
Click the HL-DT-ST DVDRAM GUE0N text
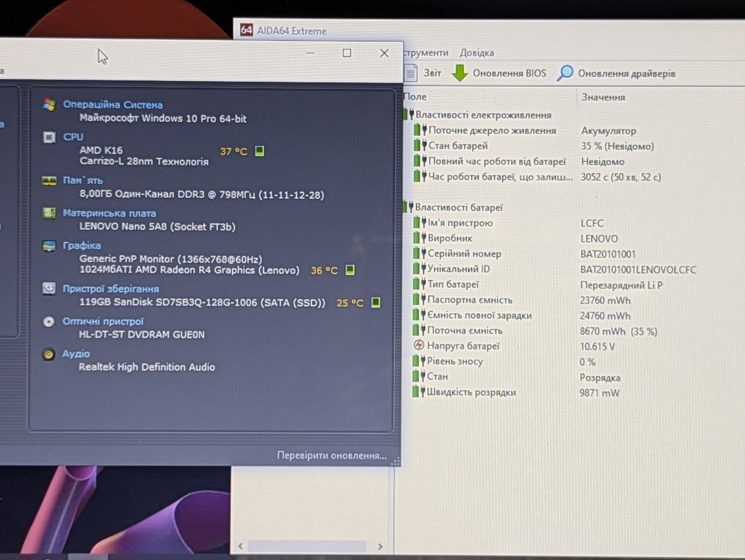coord(141,334)
